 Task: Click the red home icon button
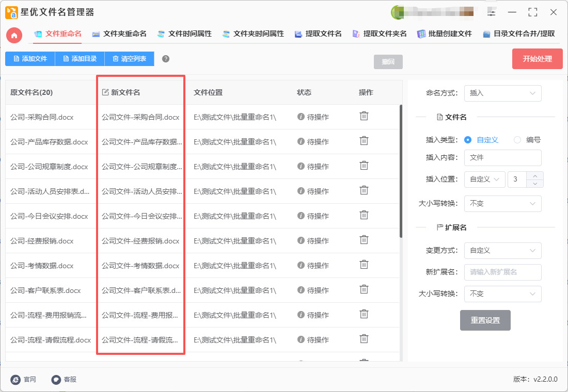point(14,35)
